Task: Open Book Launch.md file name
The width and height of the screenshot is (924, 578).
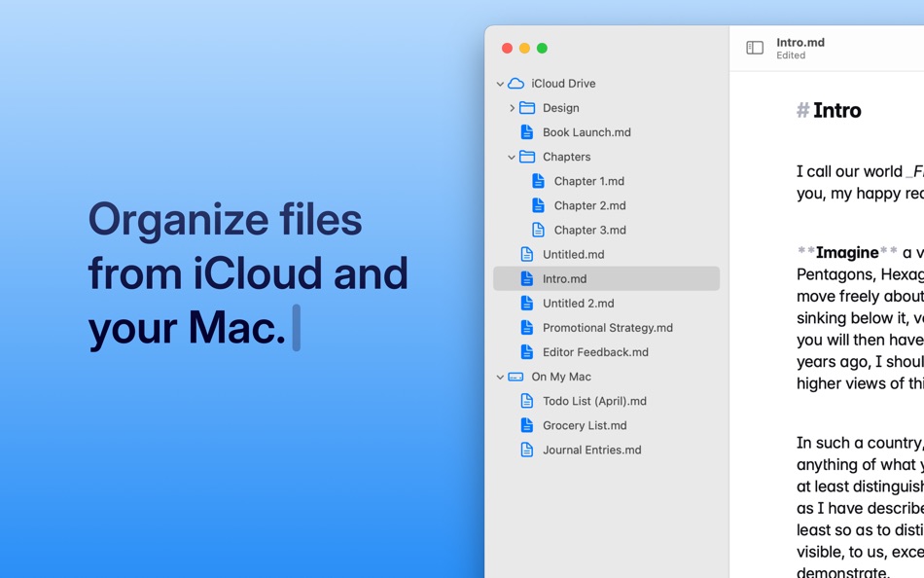Action: [x=586, y=132]
